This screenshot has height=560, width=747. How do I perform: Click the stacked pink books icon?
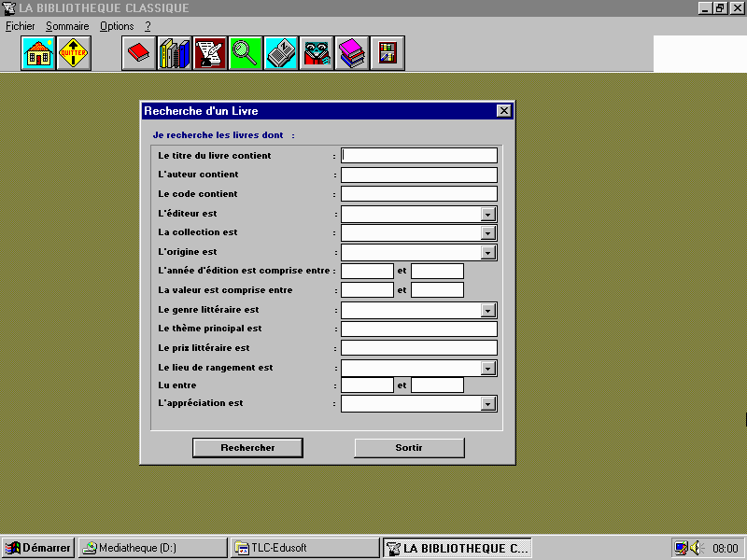pos(352,54)
